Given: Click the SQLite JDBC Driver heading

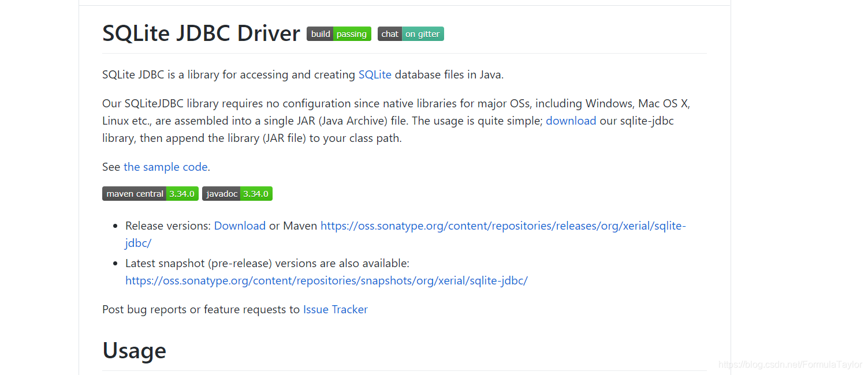Looking at the screenshot, I should [x=201, y=33].
